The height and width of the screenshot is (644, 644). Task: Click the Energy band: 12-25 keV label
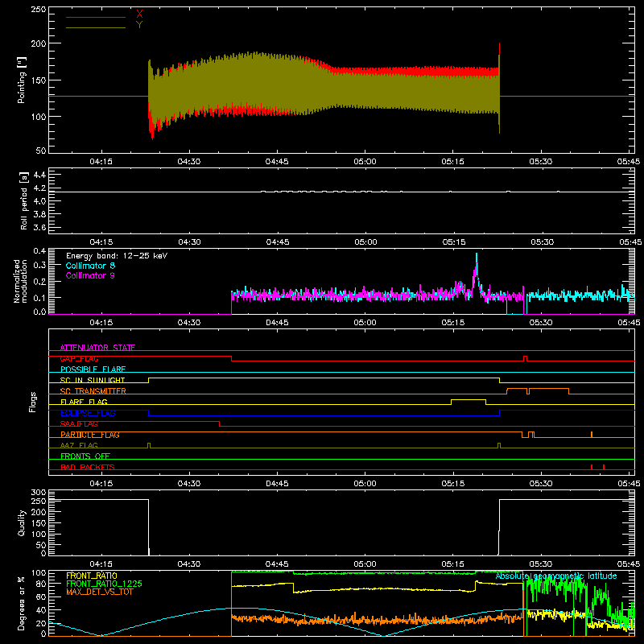[117, 256]
